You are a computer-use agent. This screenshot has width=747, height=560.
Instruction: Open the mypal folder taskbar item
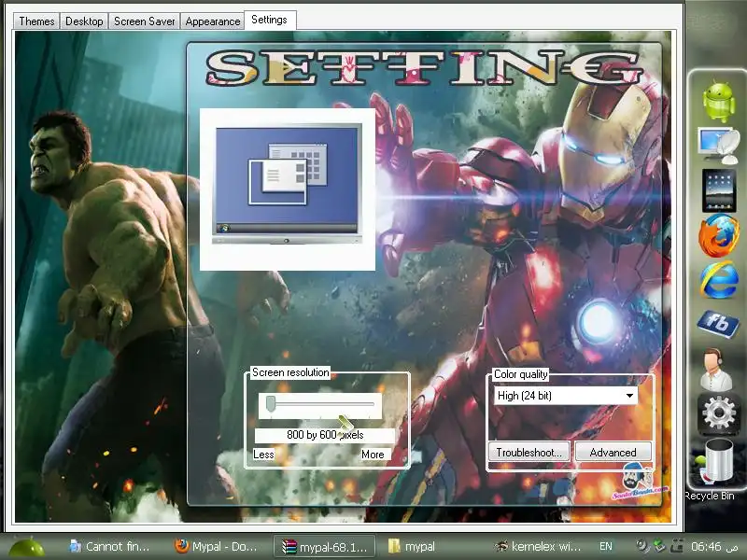(x=412, y=546)
